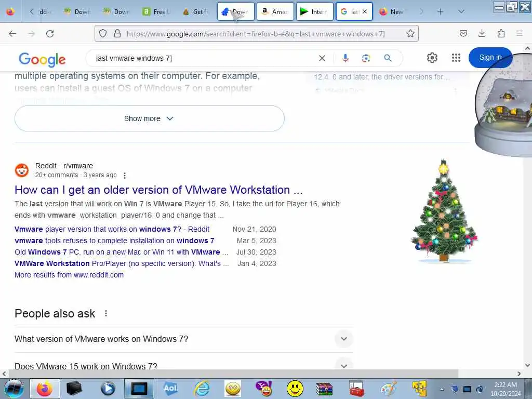Open Windows Media Player from taskbar
This screenshot has height=399, width=532.
click(x=108, y=389)
